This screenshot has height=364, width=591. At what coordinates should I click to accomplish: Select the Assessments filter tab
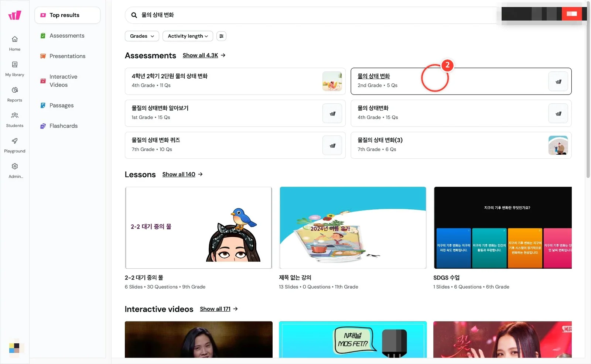tap(68, 36)
